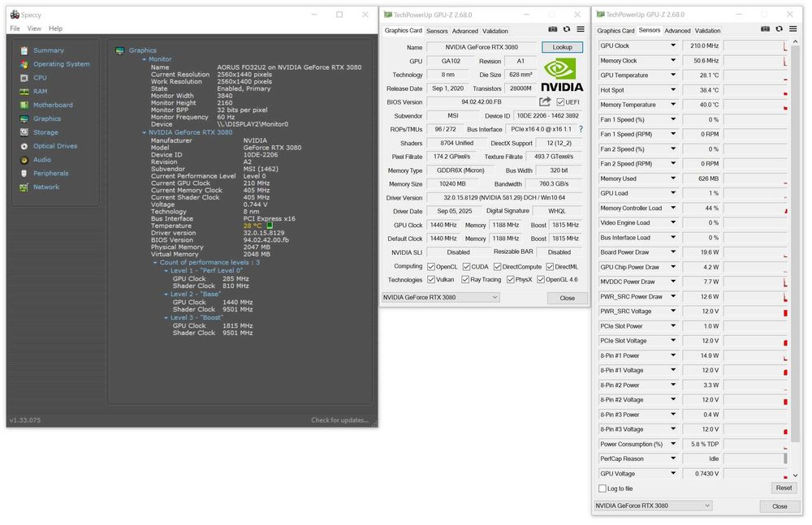Toggle the Ray Tracing checkbox
Viewport: 812px width, 525px height.
click(465, 280)
